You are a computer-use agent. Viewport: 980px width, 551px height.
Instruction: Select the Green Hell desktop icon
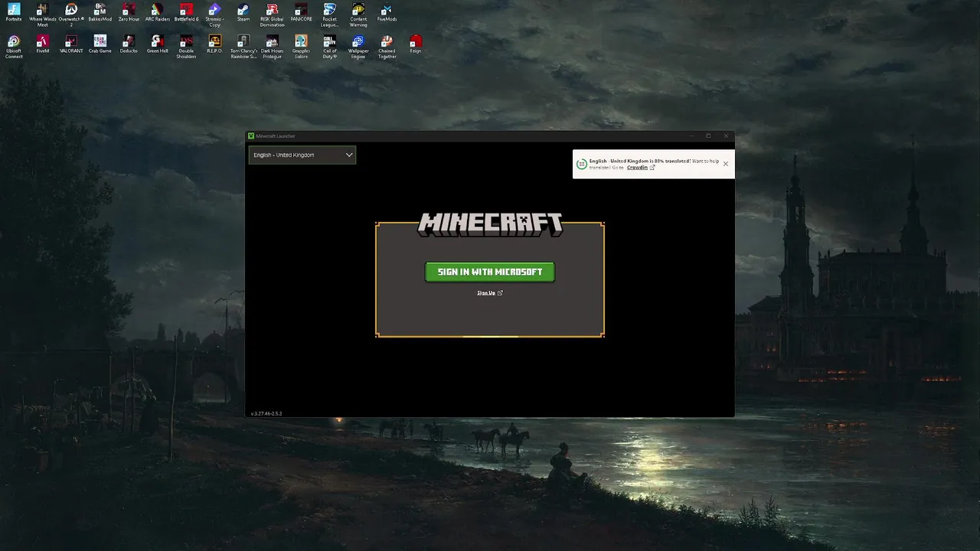157,44
